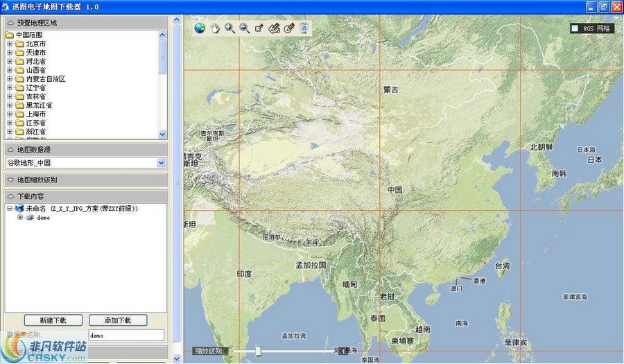
Task: Click the region tree scrollbar down arrow
Action: point(162,135)
